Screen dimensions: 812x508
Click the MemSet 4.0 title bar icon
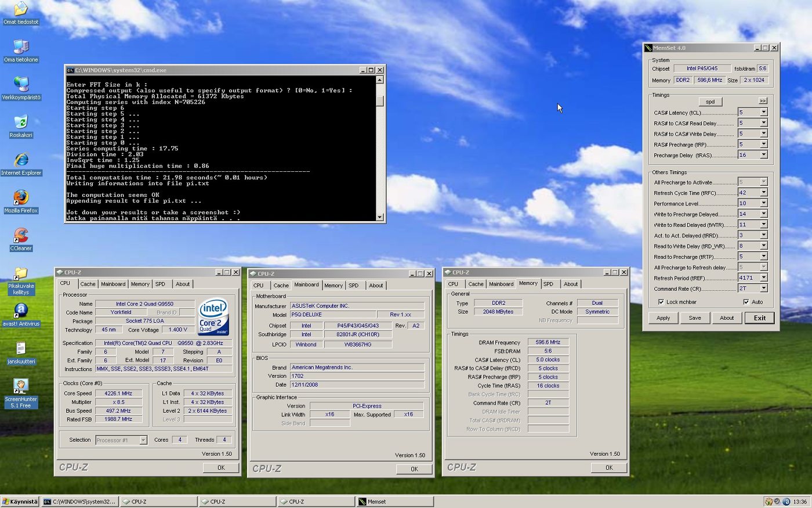click(648, 48)
